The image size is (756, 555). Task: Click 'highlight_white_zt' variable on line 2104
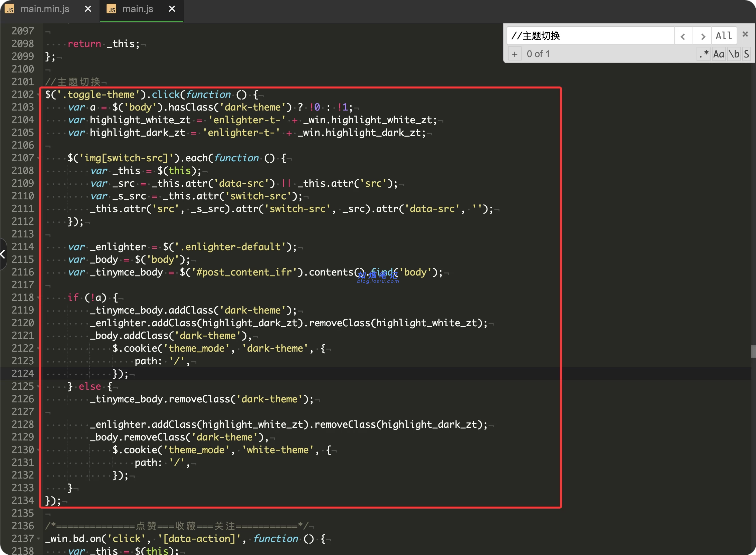(140, 120)
